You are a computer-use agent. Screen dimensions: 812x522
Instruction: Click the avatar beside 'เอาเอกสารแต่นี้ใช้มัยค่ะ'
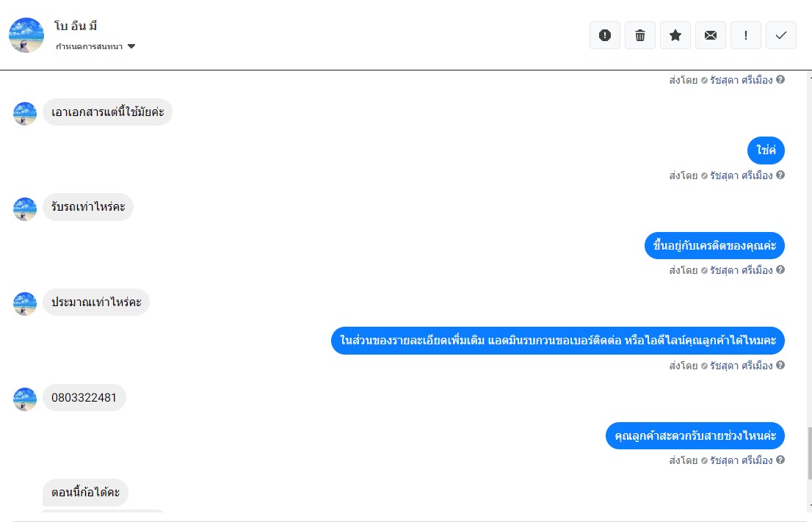point(25,114)
